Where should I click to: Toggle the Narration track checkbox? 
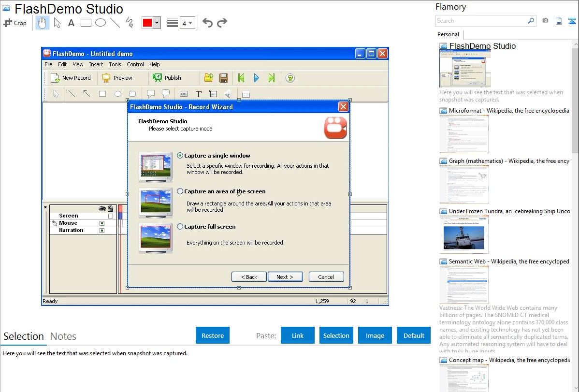coord(102,231)
